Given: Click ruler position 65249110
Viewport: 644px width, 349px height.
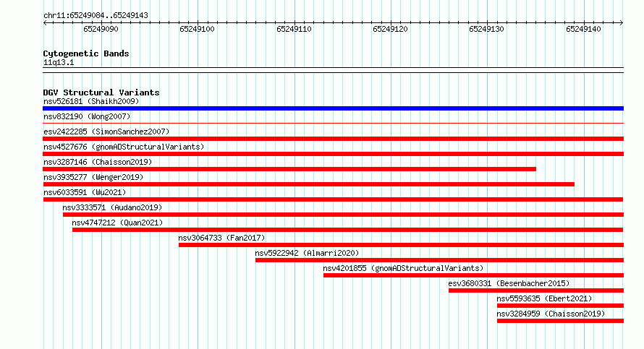Looking at the screenshot, I should pos(294,29).
